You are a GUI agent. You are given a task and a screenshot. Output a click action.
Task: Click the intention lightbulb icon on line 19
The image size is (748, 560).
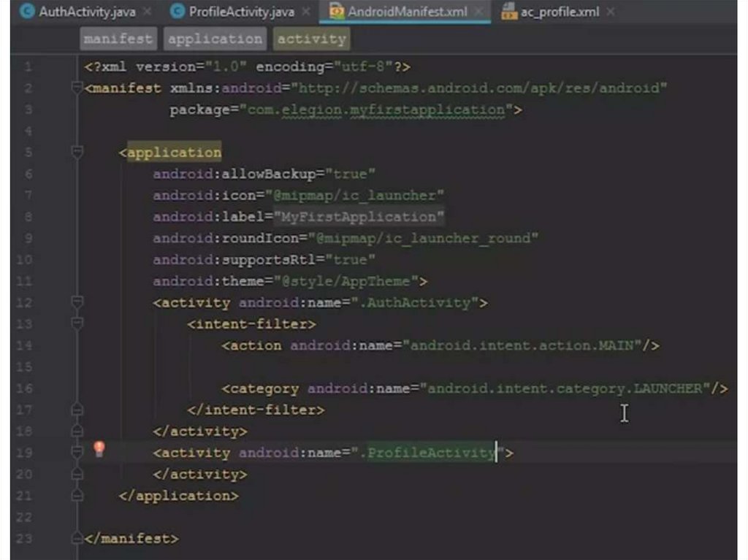pos(99,450)
